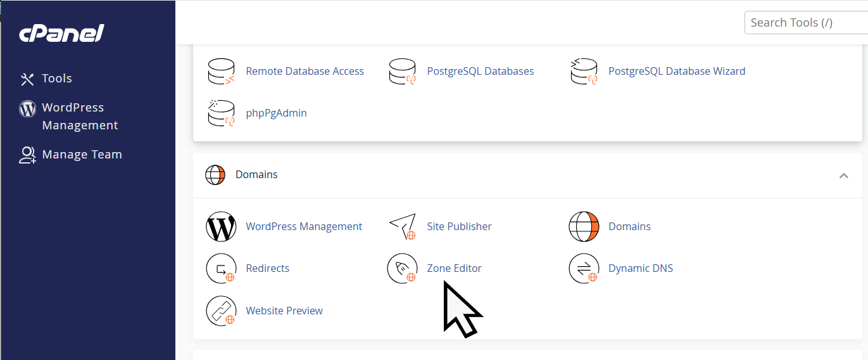
Task: Open the Dynamic DNS link
Action: click(641, 268)
